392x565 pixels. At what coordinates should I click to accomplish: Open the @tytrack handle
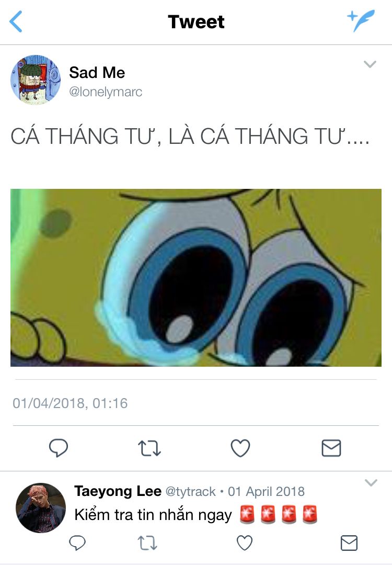190,491
